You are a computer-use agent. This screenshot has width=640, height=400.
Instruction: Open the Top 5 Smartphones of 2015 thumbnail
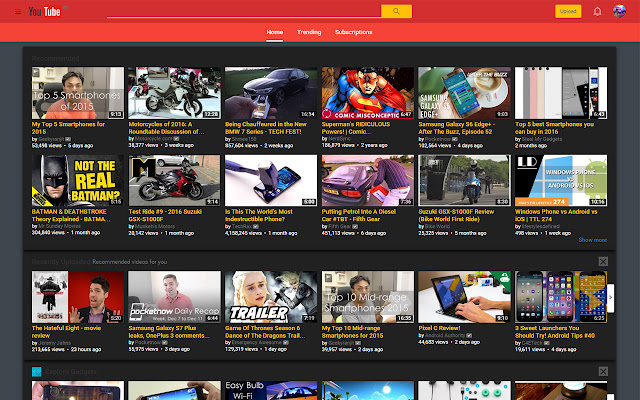click(78, 93)
